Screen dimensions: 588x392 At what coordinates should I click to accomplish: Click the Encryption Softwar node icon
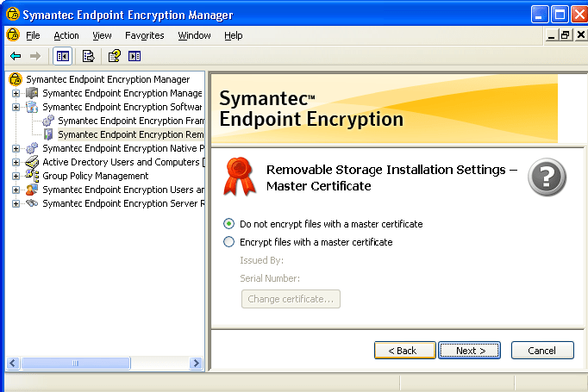click(32, 107)
